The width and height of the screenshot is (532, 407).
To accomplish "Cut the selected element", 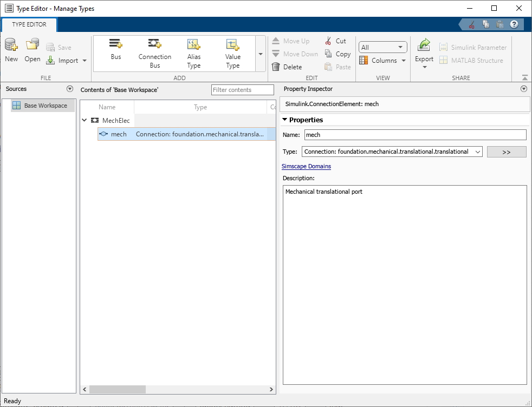I will coord(335,41).
